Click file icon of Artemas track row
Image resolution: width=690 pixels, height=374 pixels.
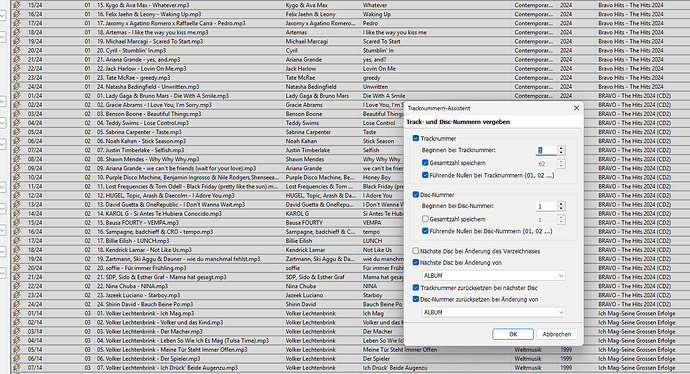coord(17,32)
